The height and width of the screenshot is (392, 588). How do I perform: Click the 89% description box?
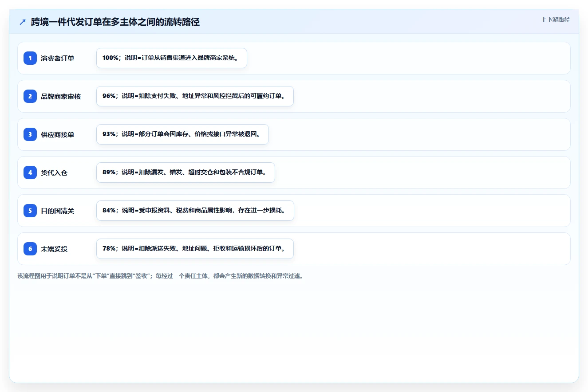click(x=185, y=172)
